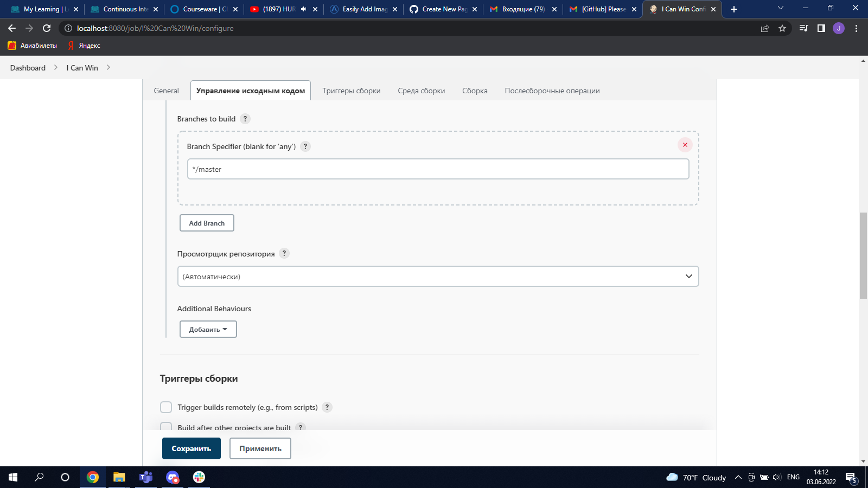Open the Среда сборки tab

point(422,91)
